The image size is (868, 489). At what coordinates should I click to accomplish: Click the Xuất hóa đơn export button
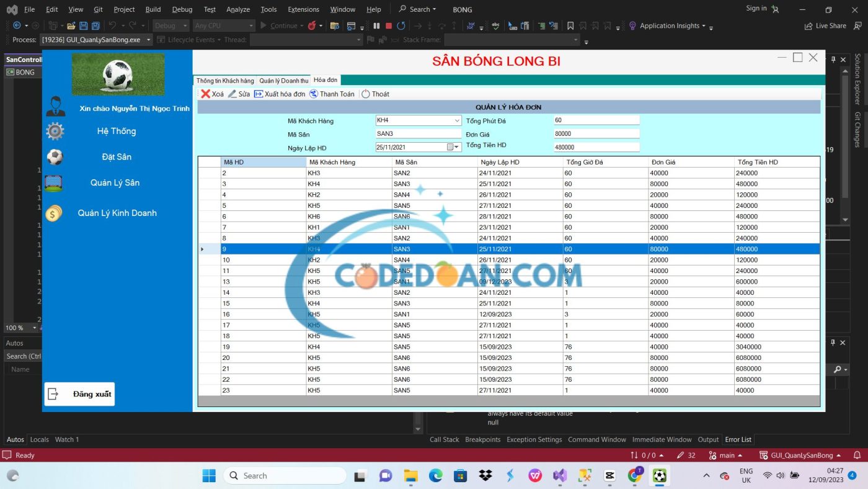click(x=280, y=94)
